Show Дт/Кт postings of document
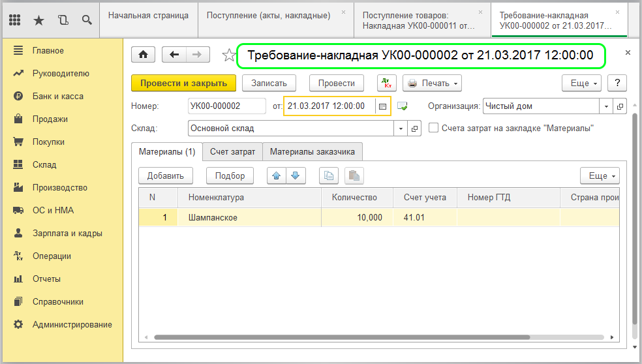 point(386,83)
